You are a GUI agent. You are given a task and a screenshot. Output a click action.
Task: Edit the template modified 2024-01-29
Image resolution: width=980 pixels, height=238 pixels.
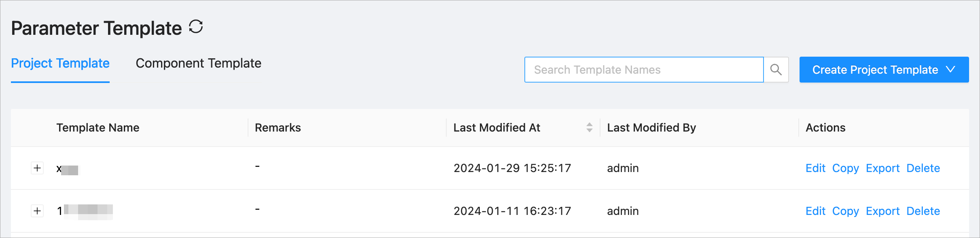click(x=815, y=168)
